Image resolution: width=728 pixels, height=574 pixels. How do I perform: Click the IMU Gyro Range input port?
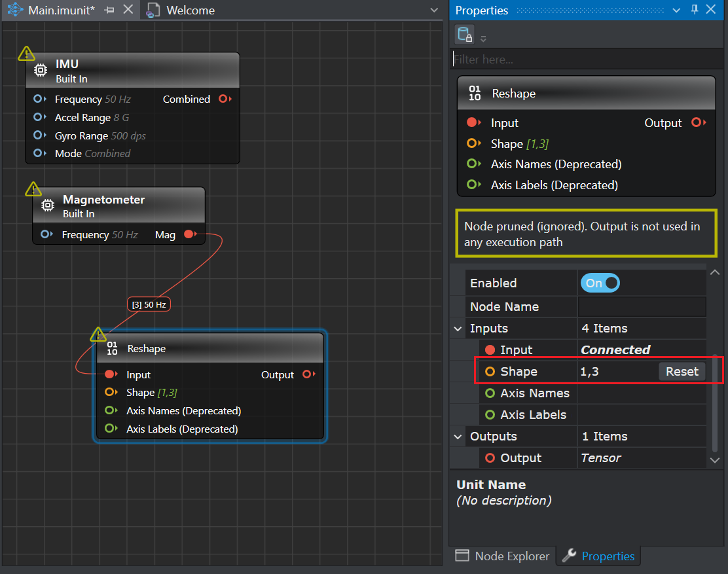39,135
